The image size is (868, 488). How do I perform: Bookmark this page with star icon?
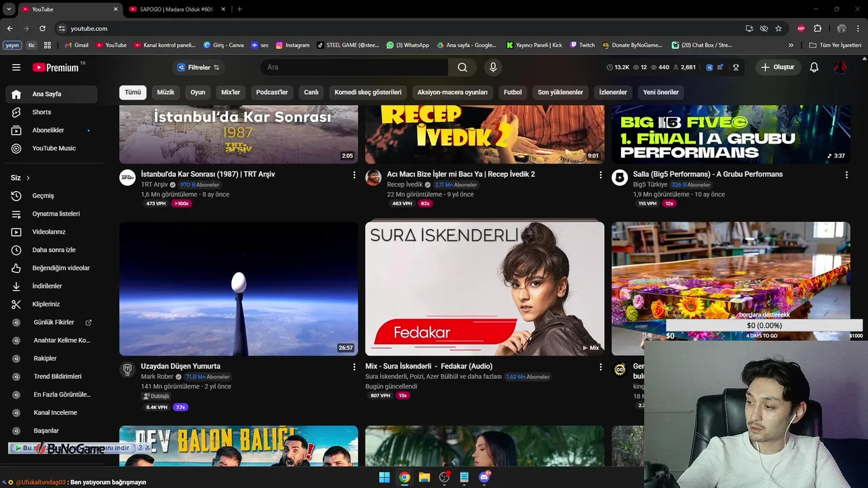tap(778, 28)
